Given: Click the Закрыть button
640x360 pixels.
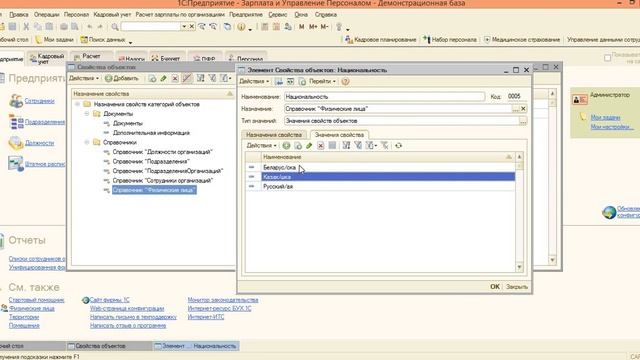Looking at the screenshot, I should tap(517, 287).
